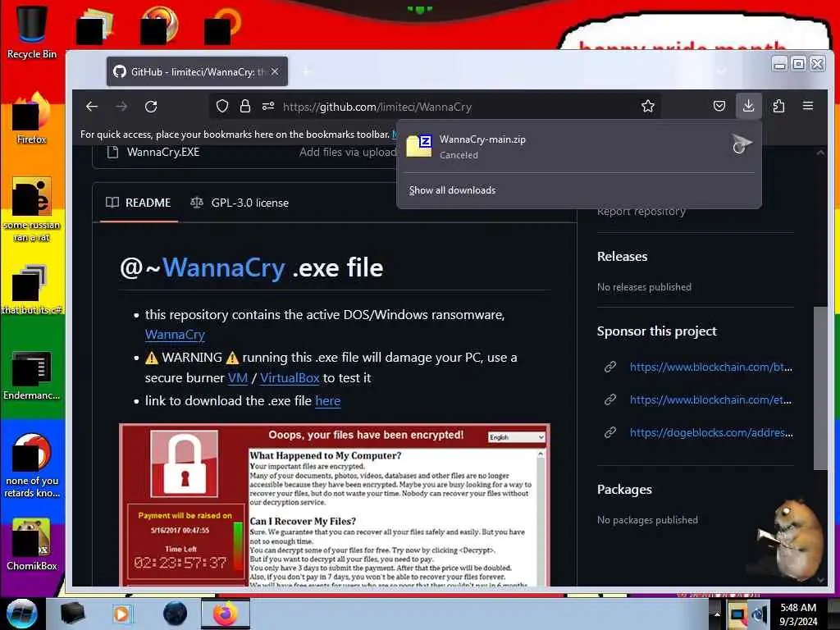840x630 pixels.
Task: Open the media player taskbar icon
Action: click(x=123, y=614)
